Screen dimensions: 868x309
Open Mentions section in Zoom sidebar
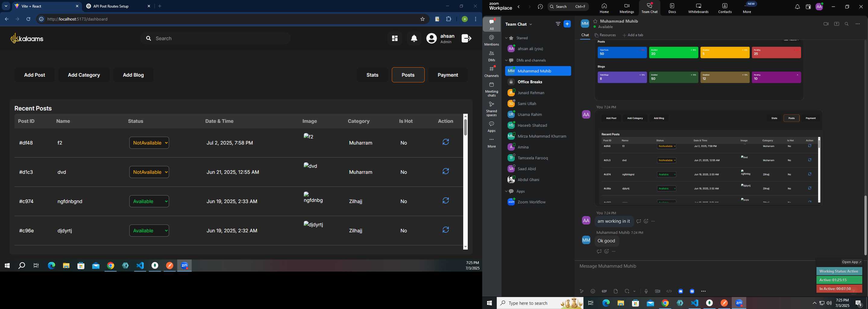pos(492,40)
